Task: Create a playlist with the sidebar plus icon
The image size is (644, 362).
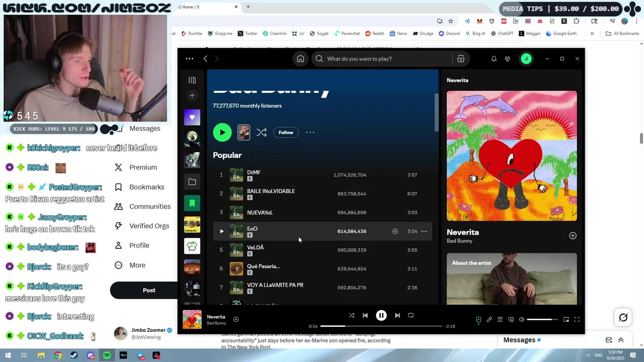Action: (192, 96)
